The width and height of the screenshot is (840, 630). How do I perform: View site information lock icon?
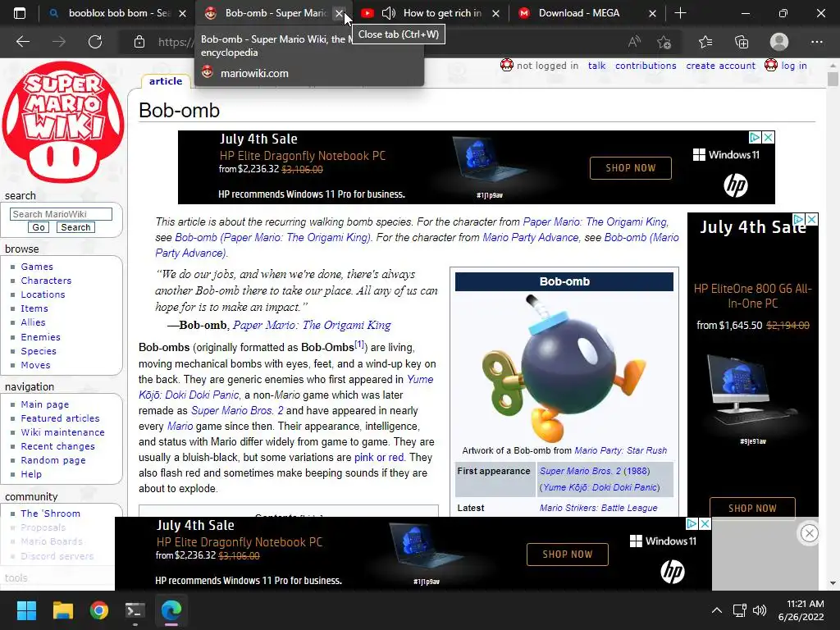(139, 42)
